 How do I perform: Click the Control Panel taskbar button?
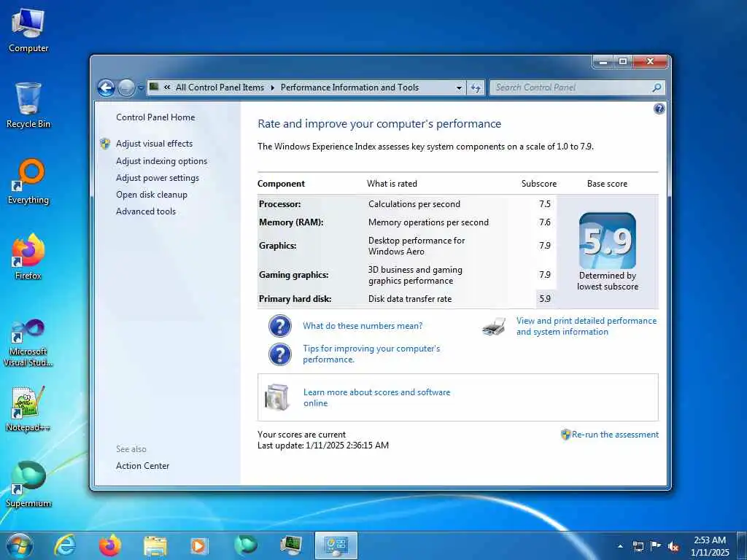tap(336, 545)
